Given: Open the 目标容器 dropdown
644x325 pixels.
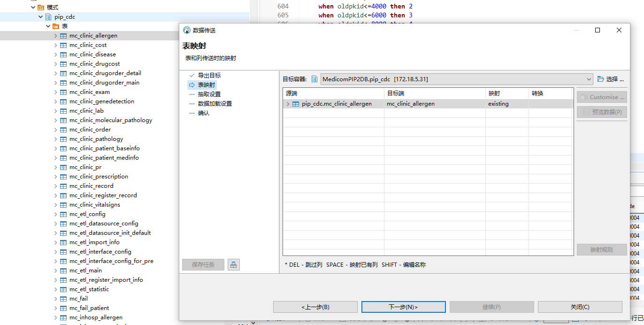Looking at the screenshot, I should (589, 79).
